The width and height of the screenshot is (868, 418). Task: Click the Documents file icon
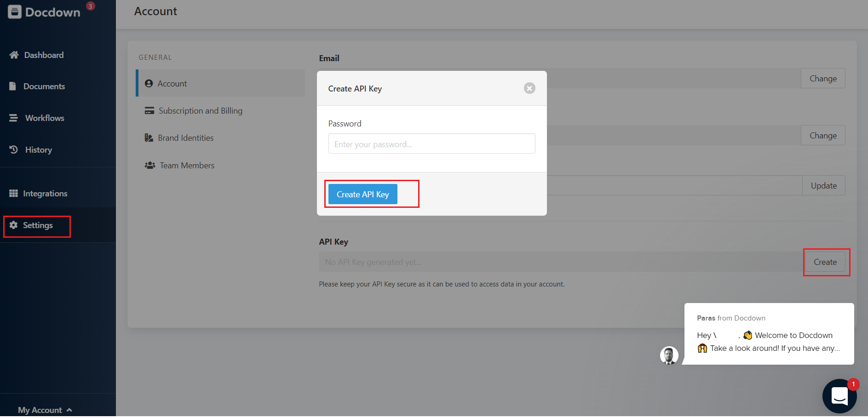pos(12,86)
